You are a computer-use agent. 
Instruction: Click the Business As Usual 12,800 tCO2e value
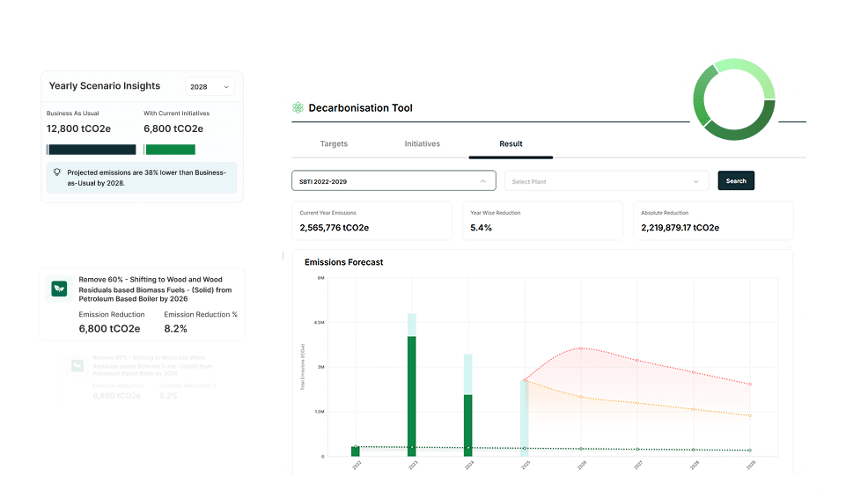pos(78,129)
